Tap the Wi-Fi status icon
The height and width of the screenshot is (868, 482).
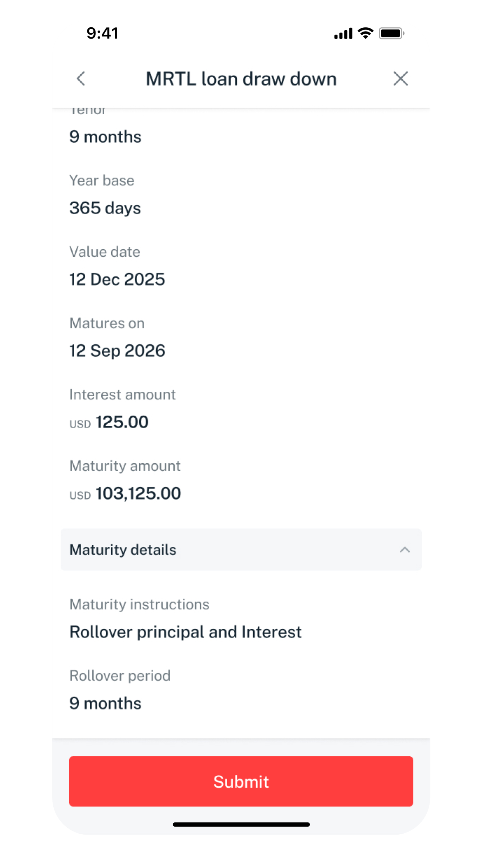365,33
